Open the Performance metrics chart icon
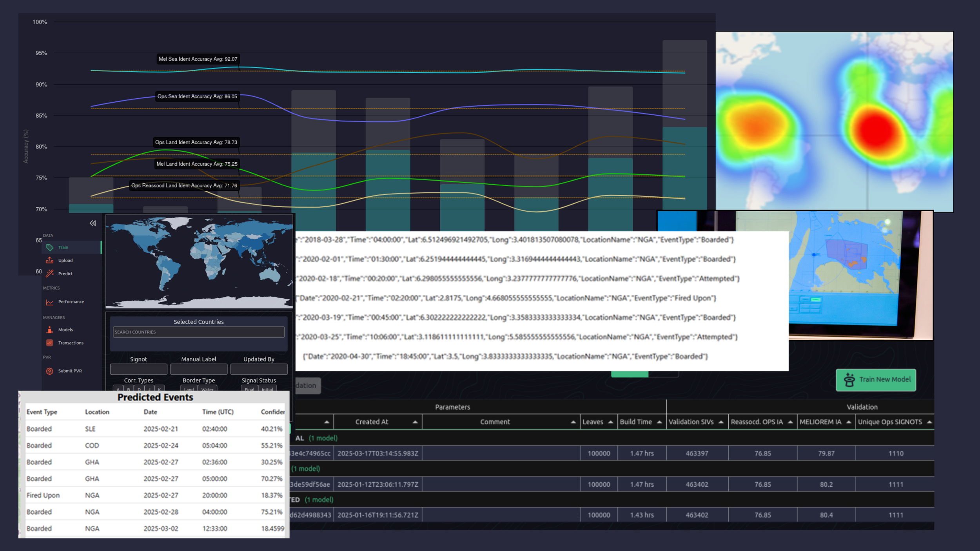 click(x=50, y=302)
